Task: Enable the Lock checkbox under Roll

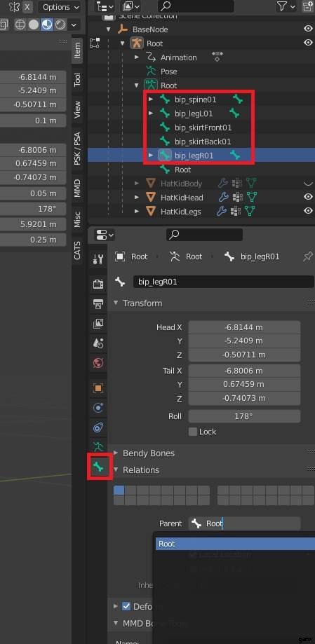Action: point(192,432)
